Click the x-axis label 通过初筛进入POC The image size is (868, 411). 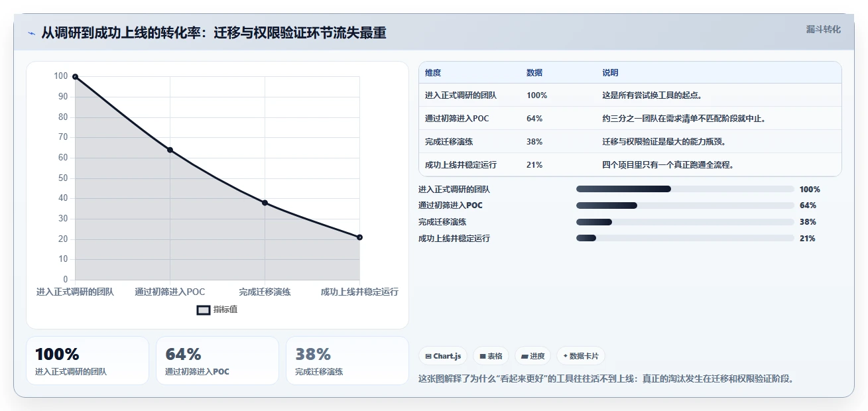[x=170, y=292]
